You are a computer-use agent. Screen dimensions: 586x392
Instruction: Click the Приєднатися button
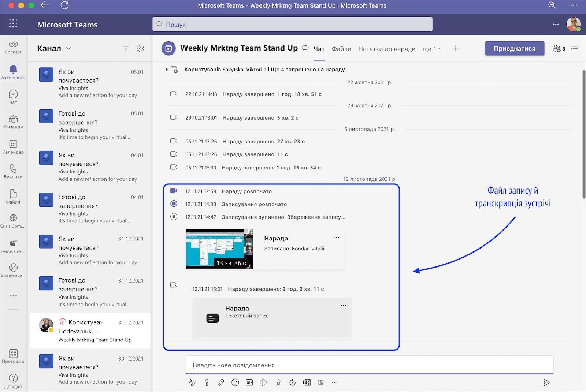(515, 48)
